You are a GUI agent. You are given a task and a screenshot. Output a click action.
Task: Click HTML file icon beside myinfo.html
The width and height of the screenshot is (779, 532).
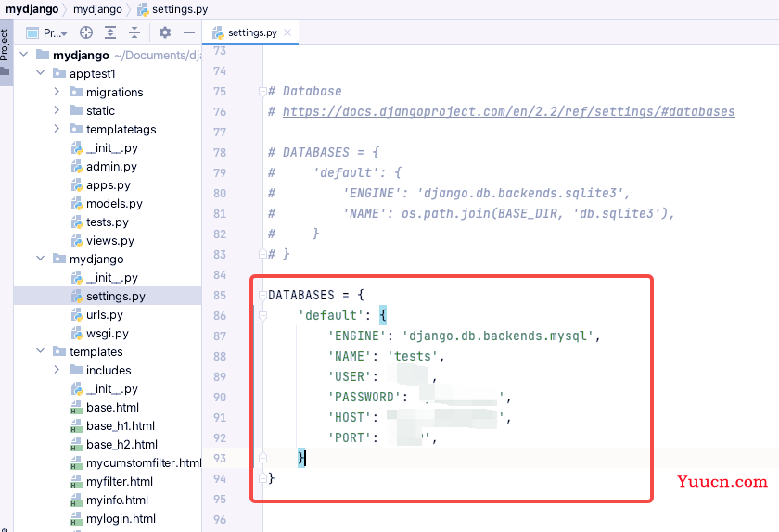[76, 500]
